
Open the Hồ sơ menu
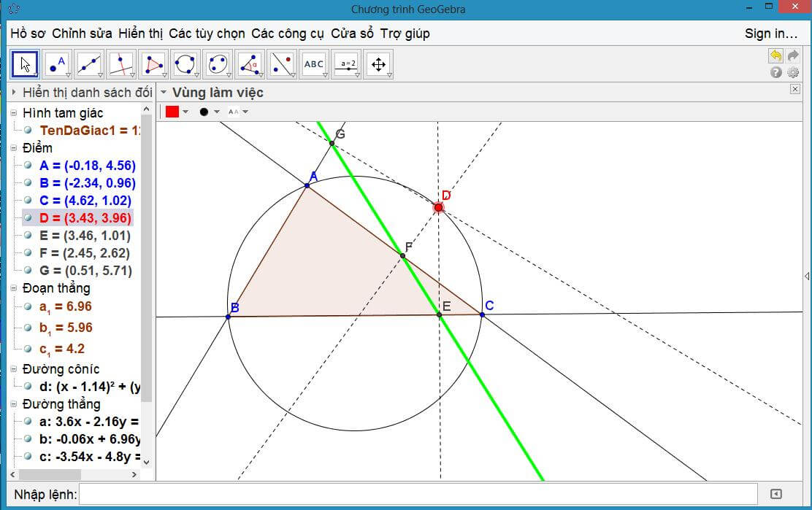tap(28, 34)
